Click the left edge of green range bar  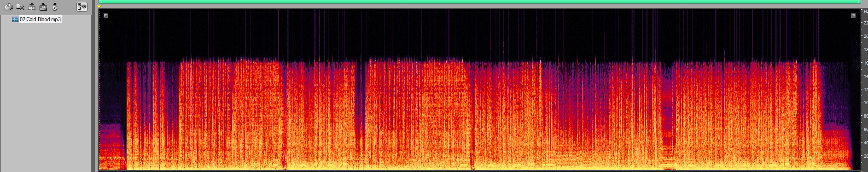[x=99, y=2]
